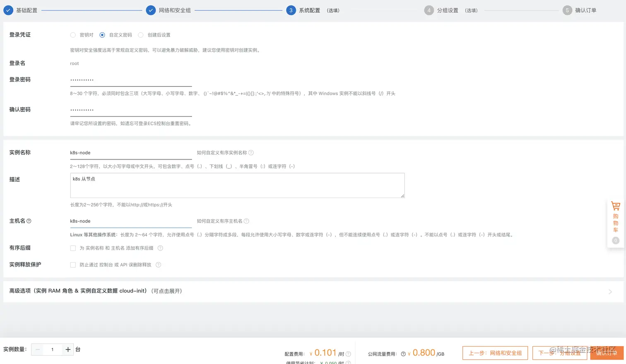The height and width of the screenshot is (364, 626).
Task: Click the cart item count badge
Action: (616, 241)
